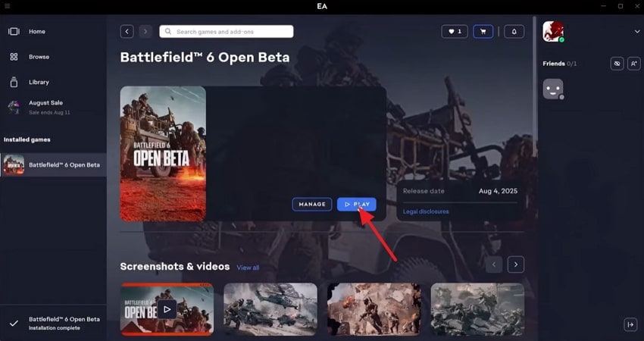Click the Battlefield 6 Open Beta cover art

pos(163,154)
